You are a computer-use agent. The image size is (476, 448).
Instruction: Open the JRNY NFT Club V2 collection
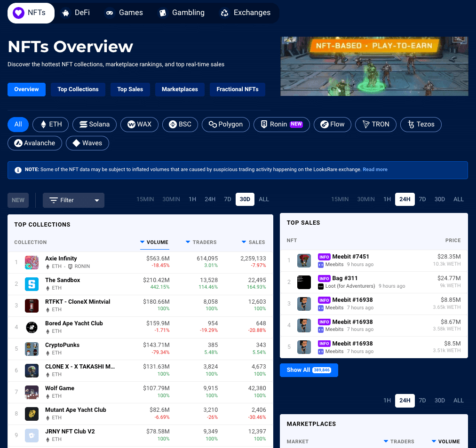point(70,432)
